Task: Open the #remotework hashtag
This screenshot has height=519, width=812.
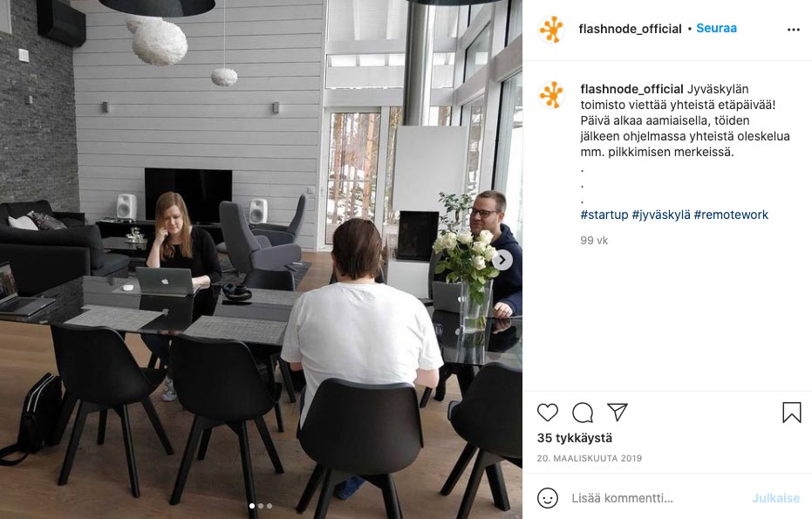Action: [731, 215]
